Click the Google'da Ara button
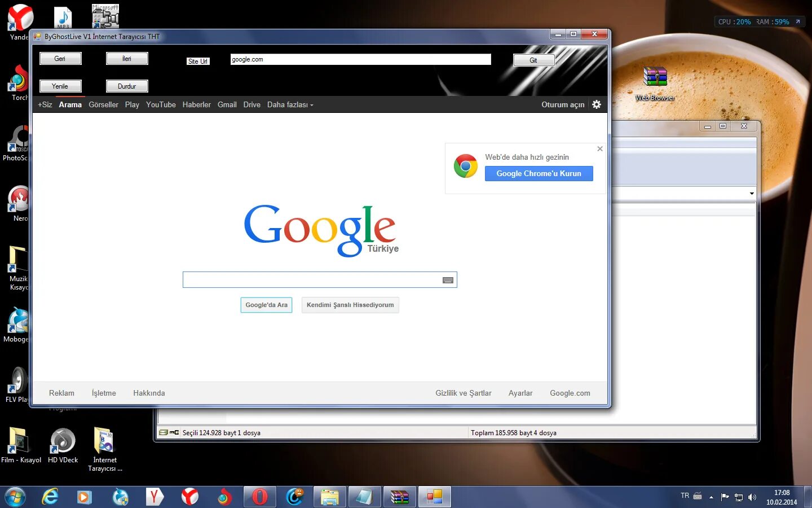This screenshot has height=508, width=812. pyautogui.click(x=266, y=305)
